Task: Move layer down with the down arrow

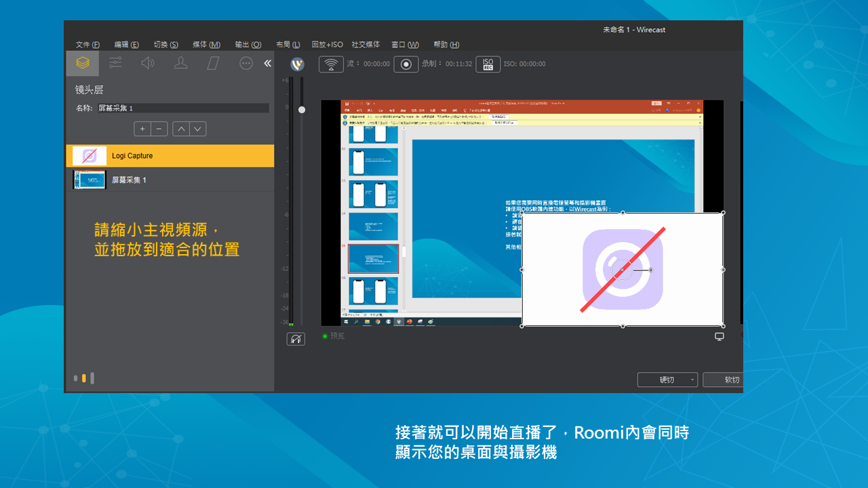Action: [x=198, y=129]
